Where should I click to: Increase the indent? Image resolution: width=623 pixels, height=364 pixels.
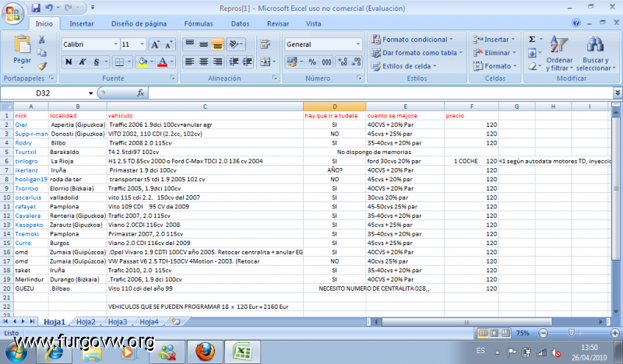click(248, 61)
